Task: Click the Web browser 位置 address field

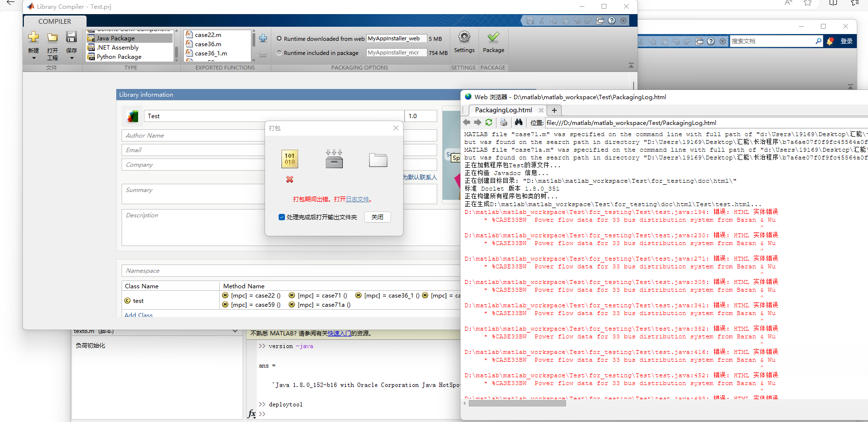Action: click(706, 123)
